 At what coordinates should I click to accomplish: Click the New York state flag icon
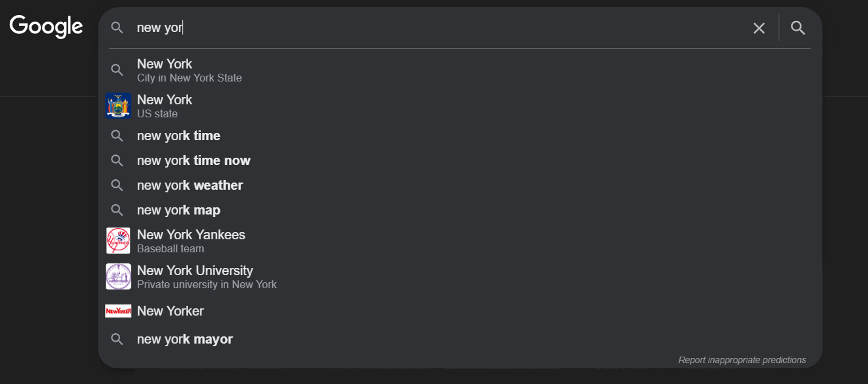(118, 105)
